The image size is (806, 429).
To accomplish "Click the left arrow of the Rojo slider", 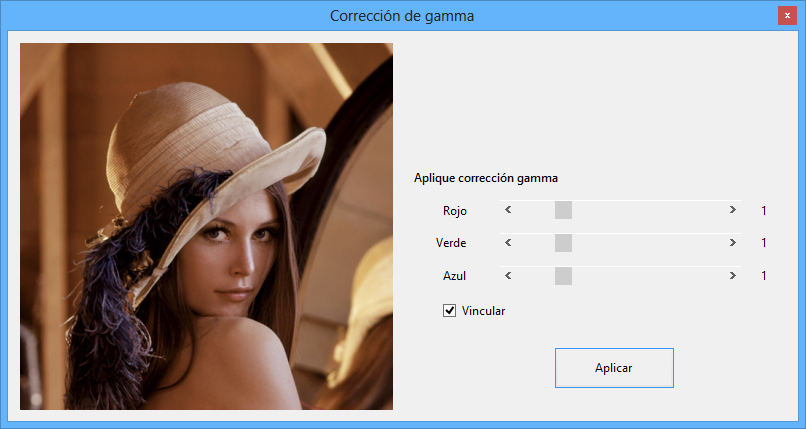I will pos(508,210).
